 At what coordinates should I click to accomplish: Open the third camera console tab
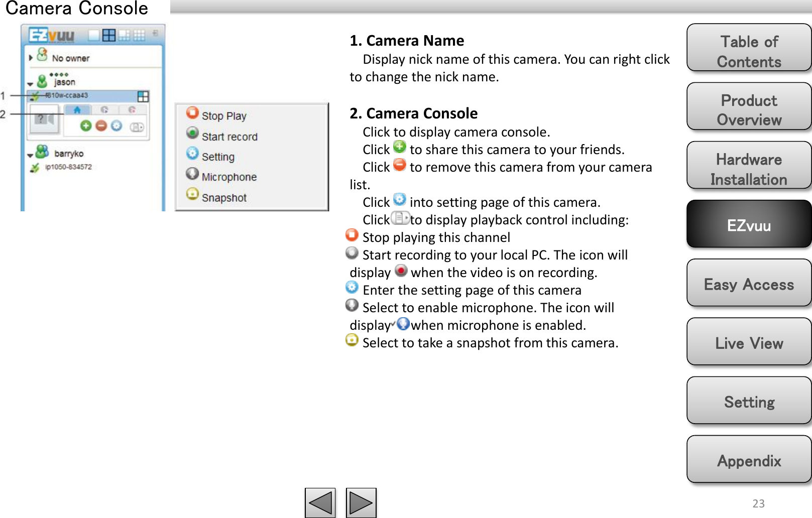(x=132, y=110)
